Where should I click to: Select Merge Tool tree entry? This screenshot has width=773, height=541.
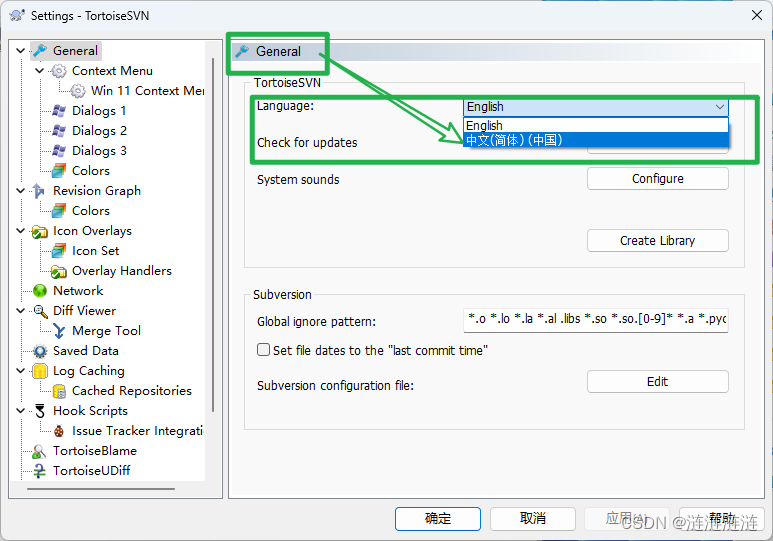pyautogui.click(x=106, y=331)
